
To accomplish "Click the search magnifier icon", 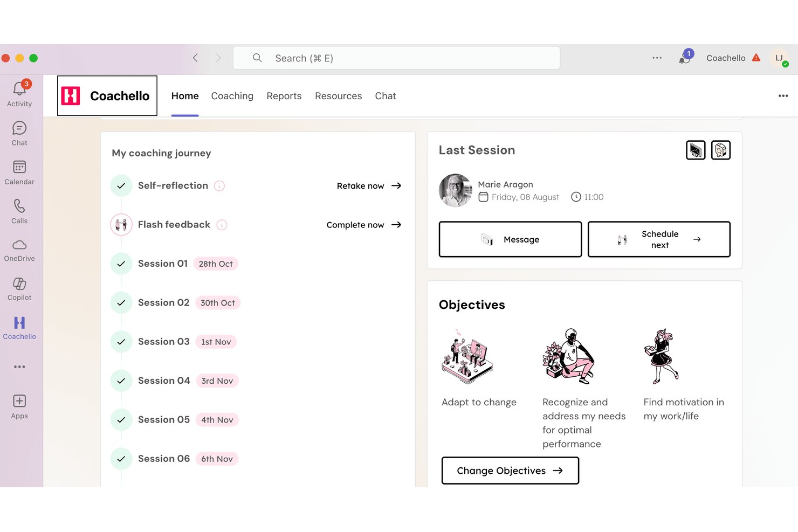I will 257,58.
